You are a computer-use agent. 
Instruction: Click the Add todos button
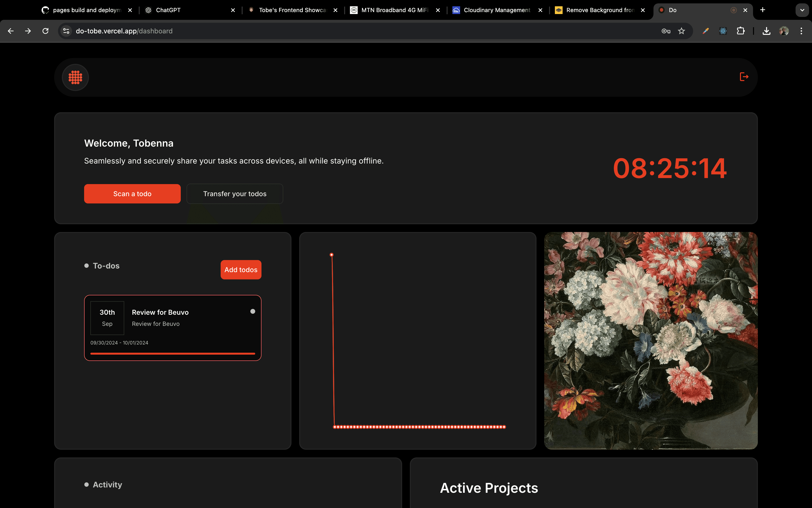(x=241, y=270)
